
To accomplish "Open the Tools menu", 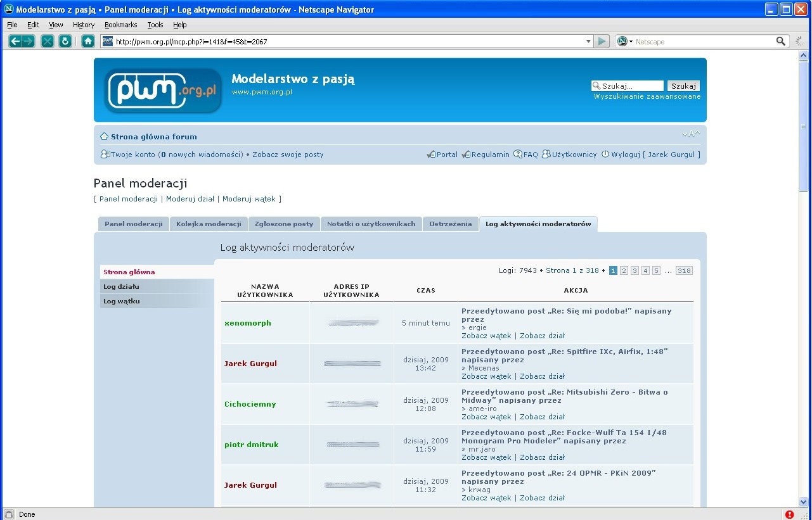I will coord(155,25).
